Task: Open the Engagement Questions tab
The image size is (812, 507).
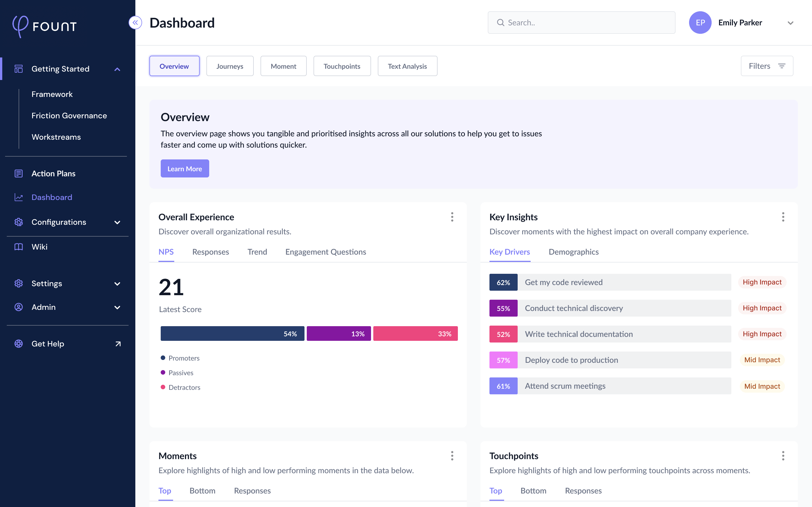Action: 325,252
